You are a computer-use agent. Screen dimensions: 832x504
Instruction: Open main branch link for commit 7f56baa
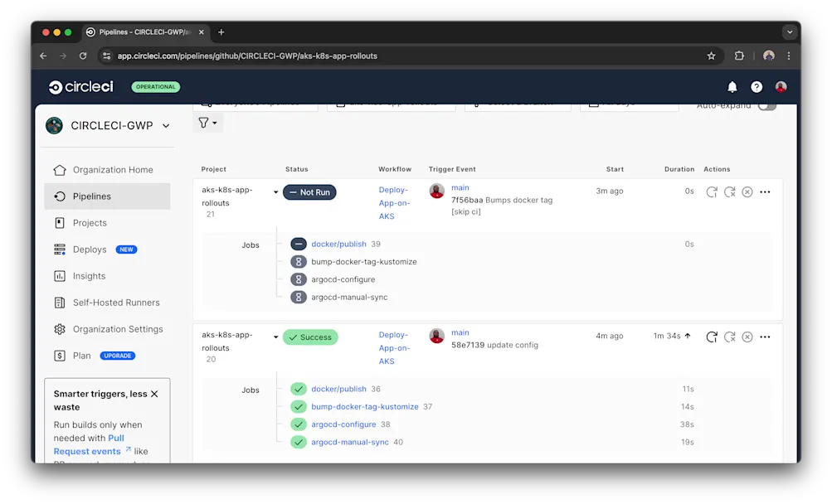[x=460, y=187]
